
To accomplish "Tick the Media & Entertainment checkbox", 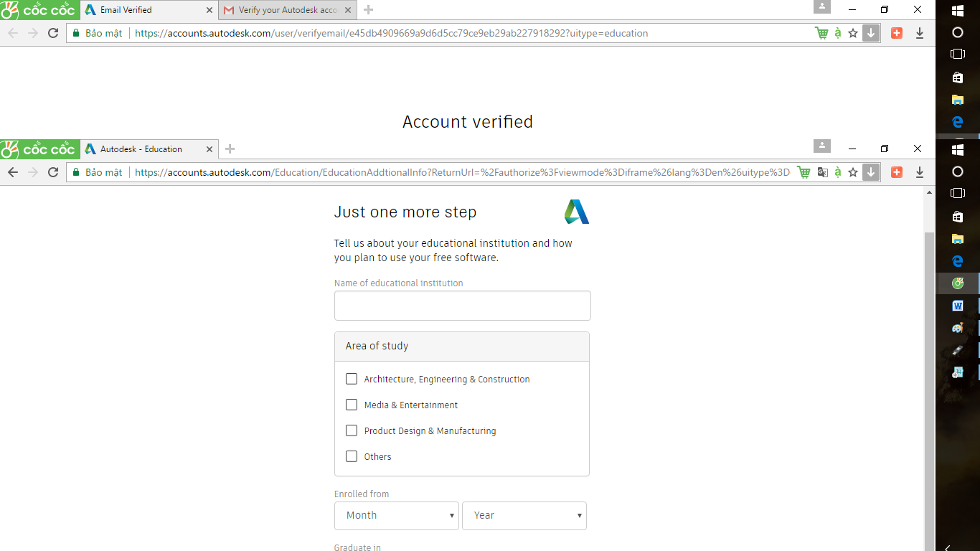I will pyautogui.click(x=352, y=405).
